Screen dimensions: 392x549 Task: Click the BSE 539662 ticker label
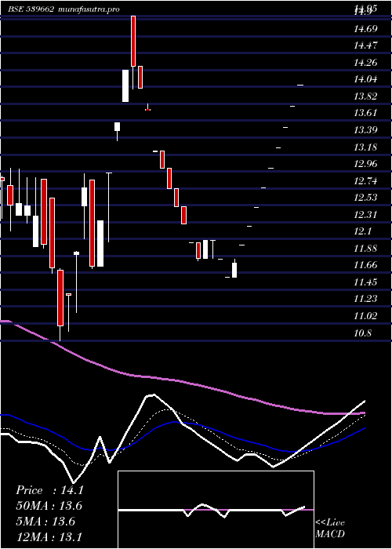[31, 9]
